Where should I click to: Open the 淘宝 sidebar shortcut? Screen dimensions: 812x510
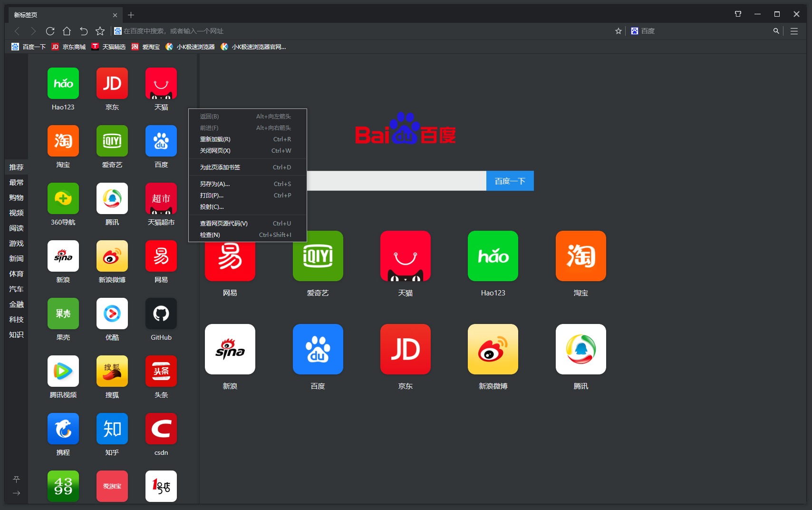(x=63, y=141)
